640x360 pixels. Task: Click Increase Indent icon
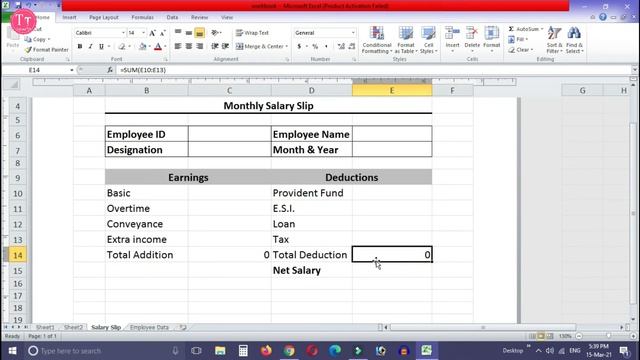click(225, 47)
